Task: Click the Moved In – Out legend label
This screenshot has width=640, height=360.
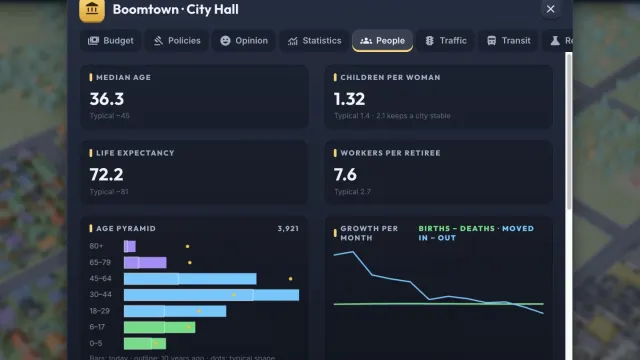Action: tap(476, 233)
